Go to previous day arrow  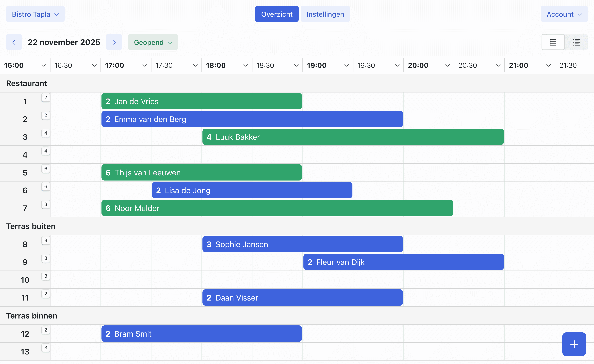click(x=14, y=42)
